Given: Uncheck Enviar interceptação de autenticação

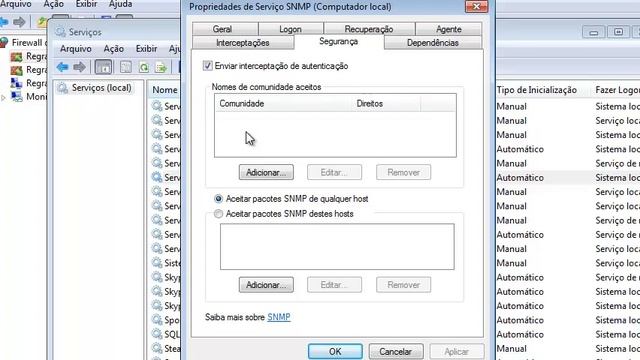Looking at the screenshot, I should coord(208,66).
